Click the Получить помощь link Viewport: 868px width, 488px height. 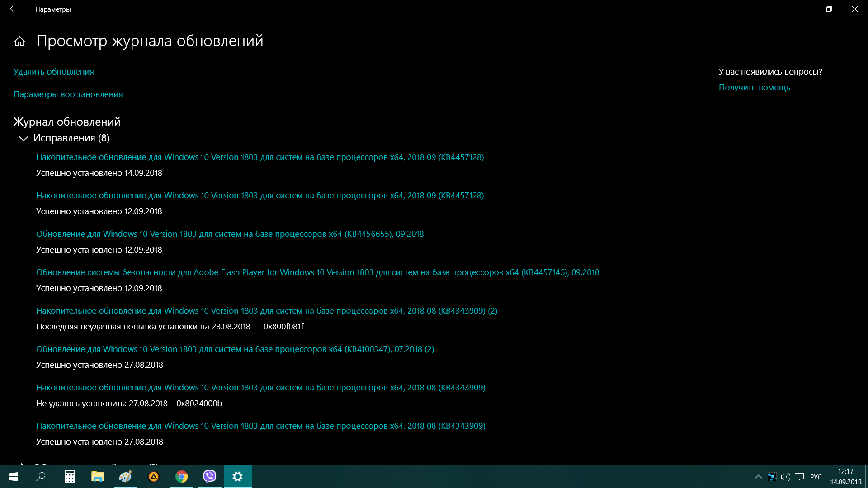[x=754, y=88]
